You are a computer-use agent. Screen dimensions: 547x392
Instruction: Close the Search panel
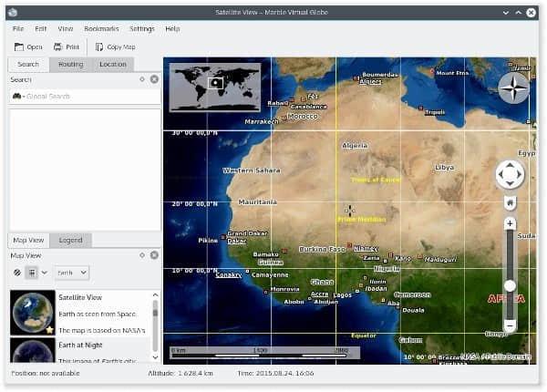[x=154, y=79]
